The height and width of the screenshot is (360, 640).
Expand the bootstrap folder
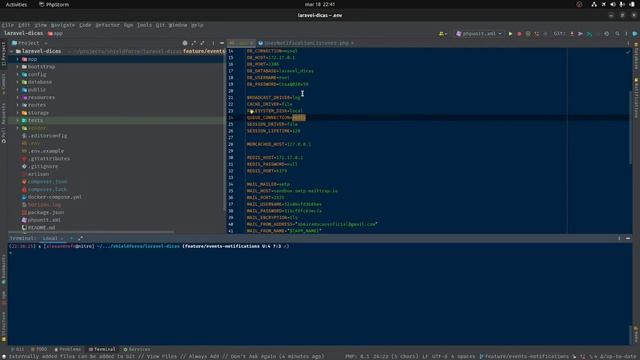(18, 67)
